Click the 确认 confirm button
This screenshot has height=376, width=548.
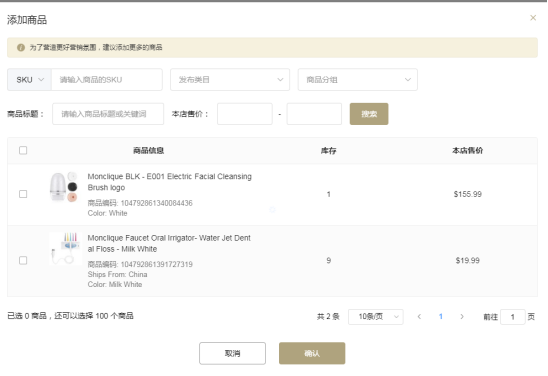pyautogui.click(x=312, y=353)
